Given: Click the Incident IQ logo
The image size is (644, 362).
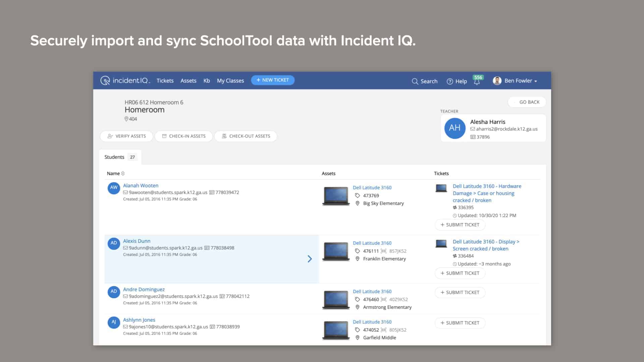Looking at the screenshot, I should 125,80.
